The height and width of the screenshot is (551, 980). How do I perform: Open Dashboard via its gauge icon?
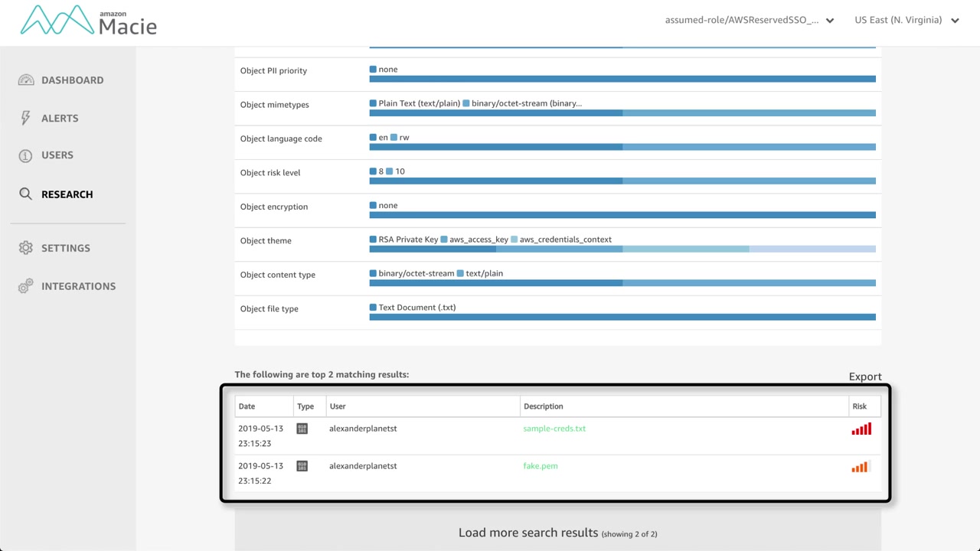click(x=26, y=80)
